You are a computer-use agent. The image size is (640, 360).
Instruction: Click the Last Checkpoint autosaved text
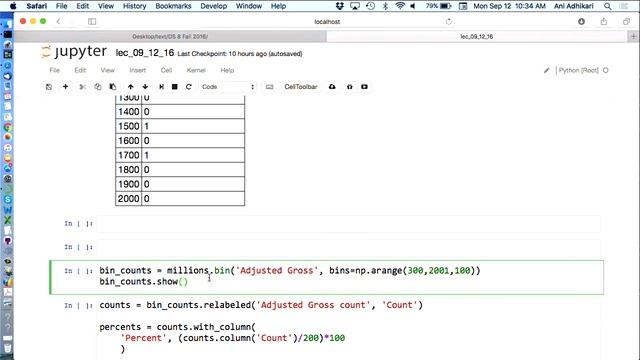[x=240, y=54]
